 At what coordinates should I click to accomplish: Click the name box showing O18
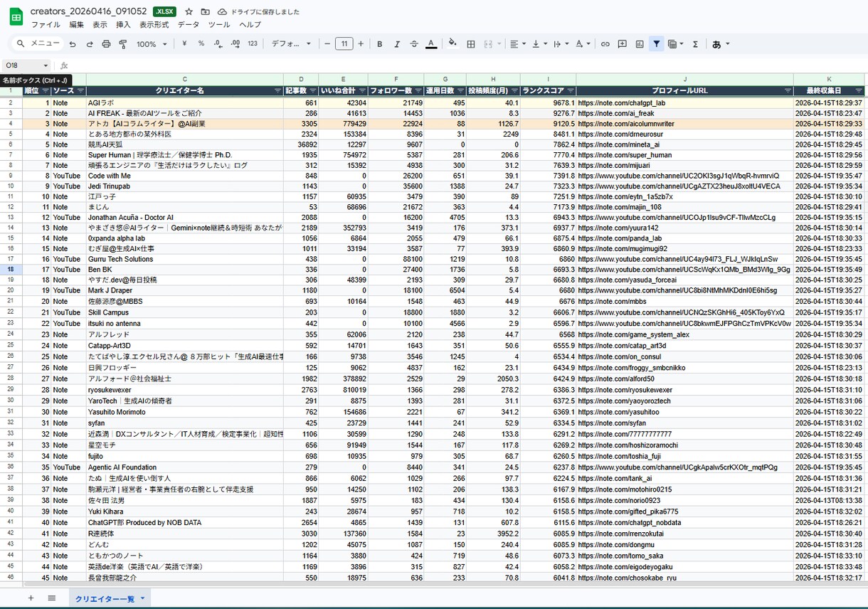click(x=27, y=65)
